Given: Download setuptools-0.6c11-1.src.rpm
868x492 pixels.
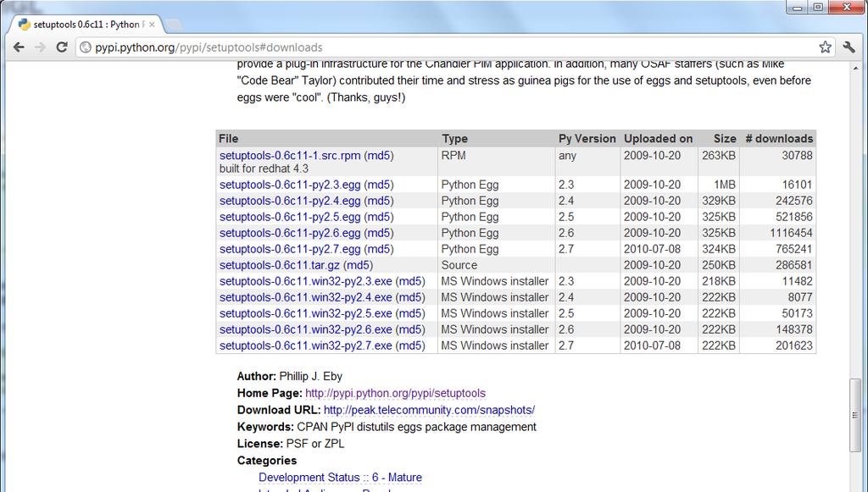Looking at the screenshot, I should pyautogui.click(x=290, y=155).
